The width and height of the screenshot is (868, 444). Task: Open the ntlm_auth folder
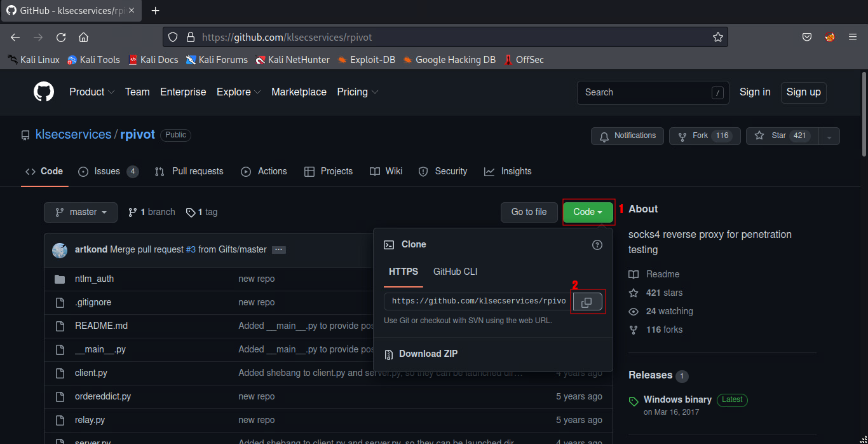(x=94, y=279)
